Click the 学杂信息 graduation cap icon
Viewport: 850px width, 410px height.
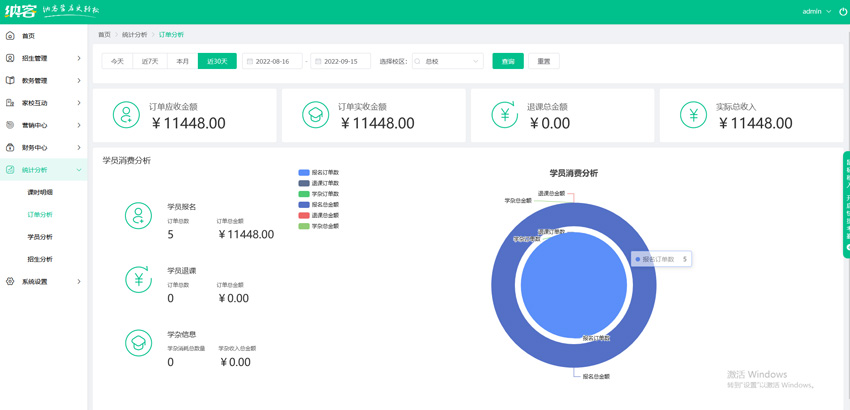[138, 343]
